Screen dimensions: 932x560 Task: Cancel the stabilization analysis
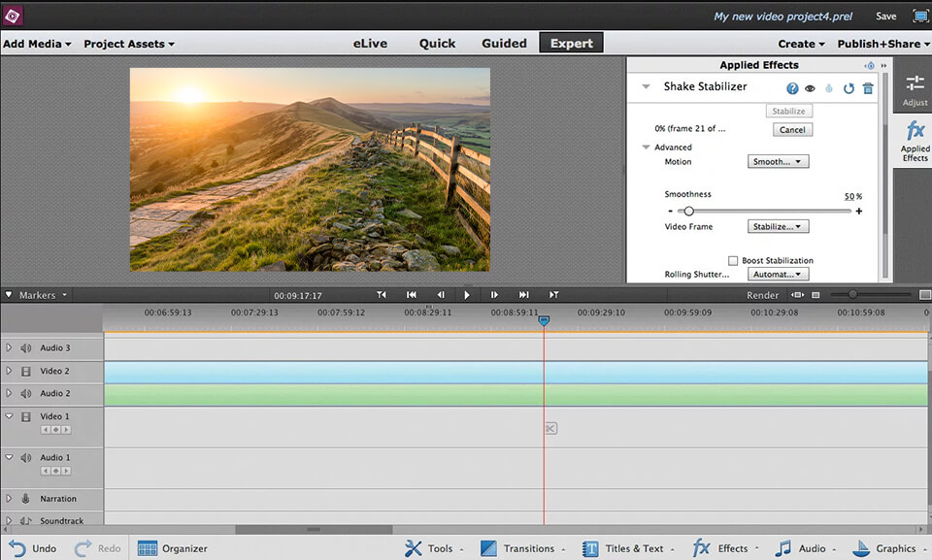coord(792,129)
